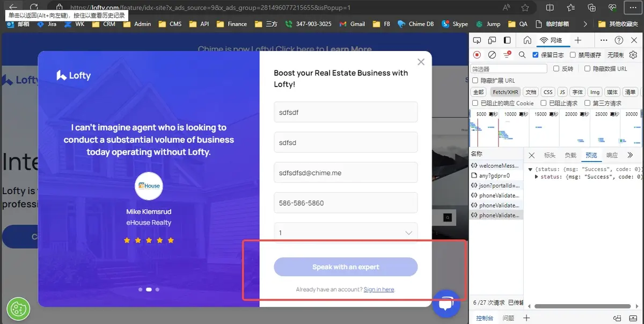Filter requests by Fetch/XHR
This screenshot has height=324, width=644.
tap(506, 92)
